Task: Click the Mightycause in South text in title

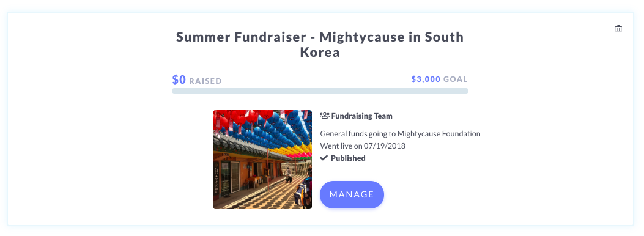Action: [x=391, y=37]
